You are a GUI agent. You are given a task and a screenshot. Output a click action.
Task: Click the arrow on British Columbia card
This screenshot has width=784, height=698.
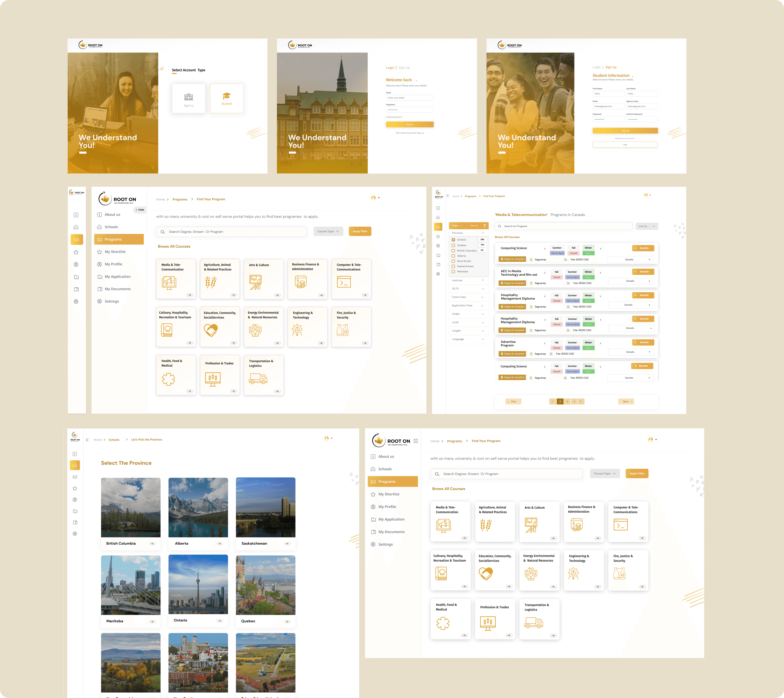click(152, 543)
